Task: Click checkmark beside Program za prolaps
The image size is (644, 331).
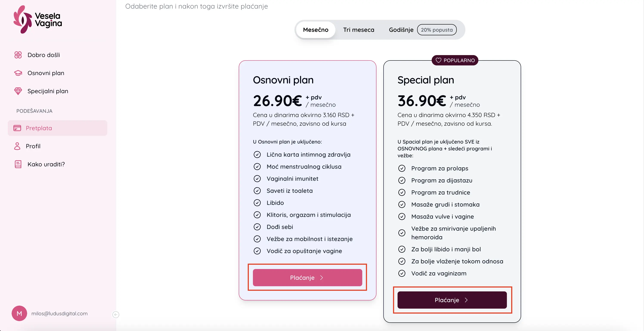Action: (x=402, y=169)
